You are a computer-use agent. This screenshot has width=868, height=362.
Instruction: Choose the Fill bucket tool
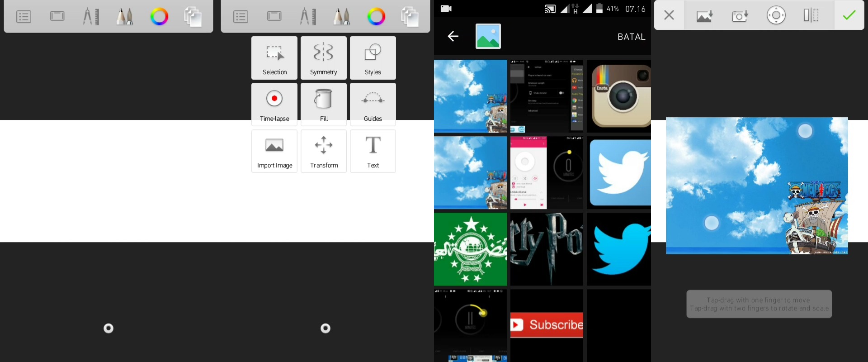point(324,105)
